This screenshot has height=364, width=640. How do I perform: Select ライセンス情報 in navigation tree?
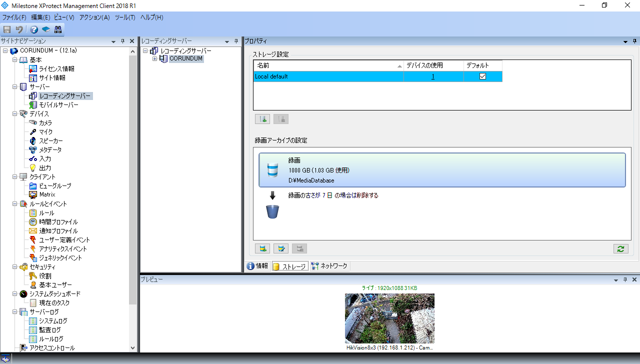click(56, 69)
